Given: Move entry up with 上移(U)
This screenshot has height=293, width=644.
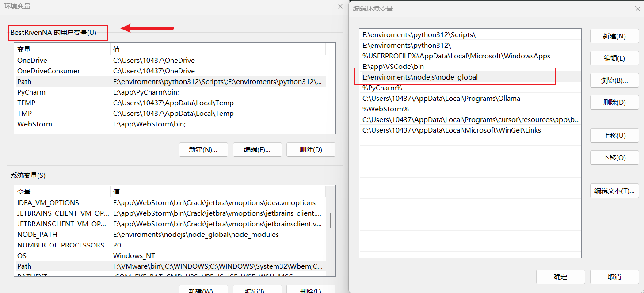Looking at the screenshot, I should 614,136.
